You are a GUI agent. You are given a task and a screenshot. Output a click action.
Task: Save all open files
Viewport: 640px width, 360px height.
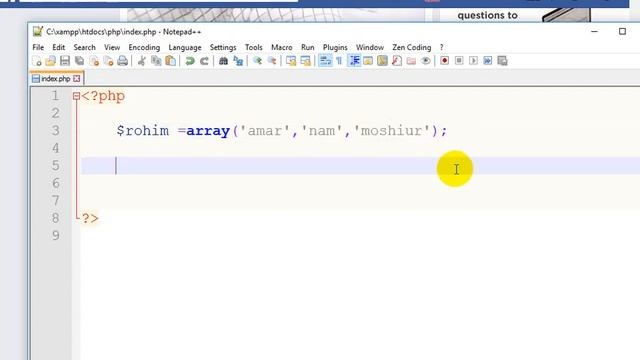(x=80, y=61)
